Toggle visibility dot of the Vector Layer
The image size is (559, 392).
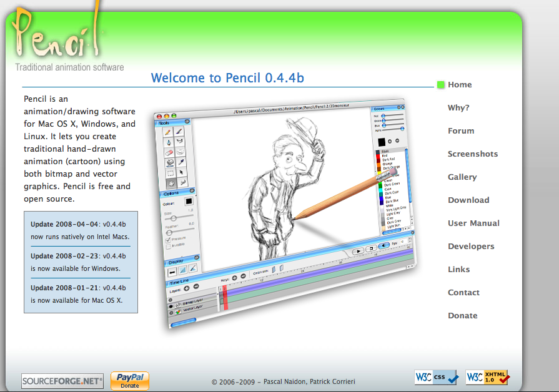(x=171, y=313)
